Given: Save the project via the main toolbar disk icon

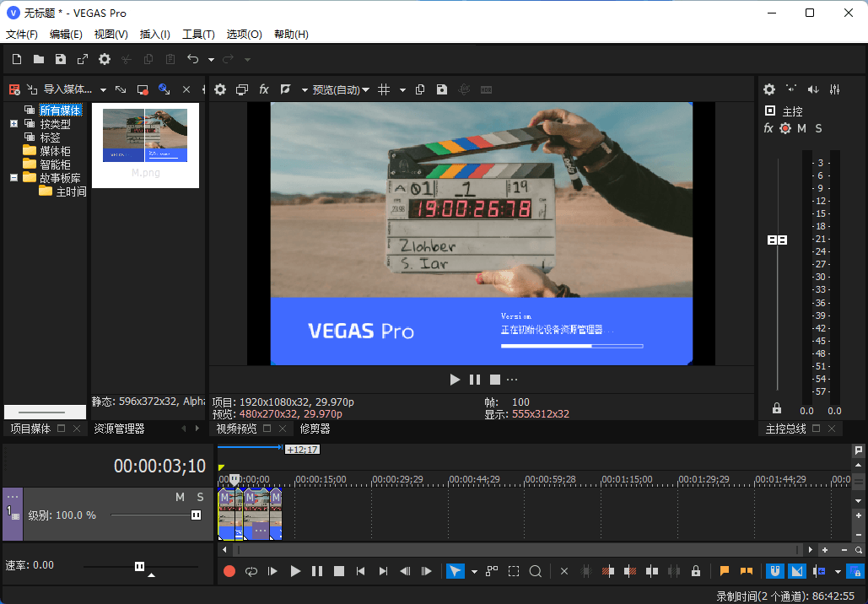Looking at the screenshot, I should point(61,59).
